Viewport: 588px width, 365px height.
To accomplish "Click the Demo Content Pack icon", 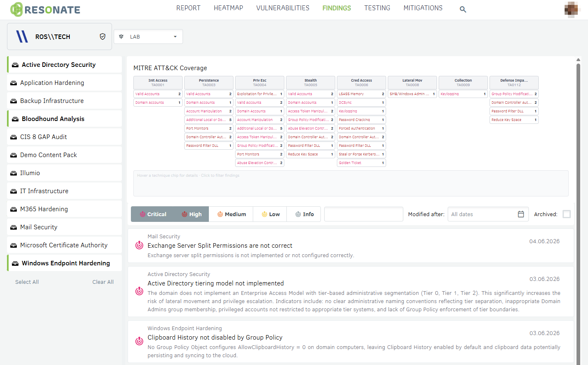I will 14,155.
